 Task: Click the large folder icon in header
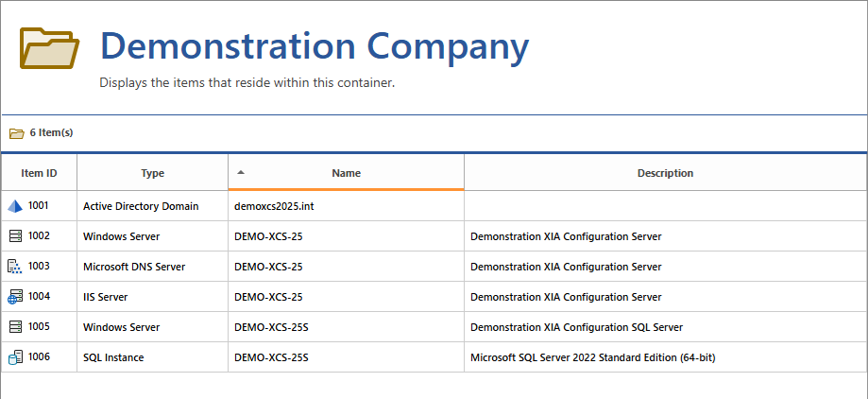[50, 49]
